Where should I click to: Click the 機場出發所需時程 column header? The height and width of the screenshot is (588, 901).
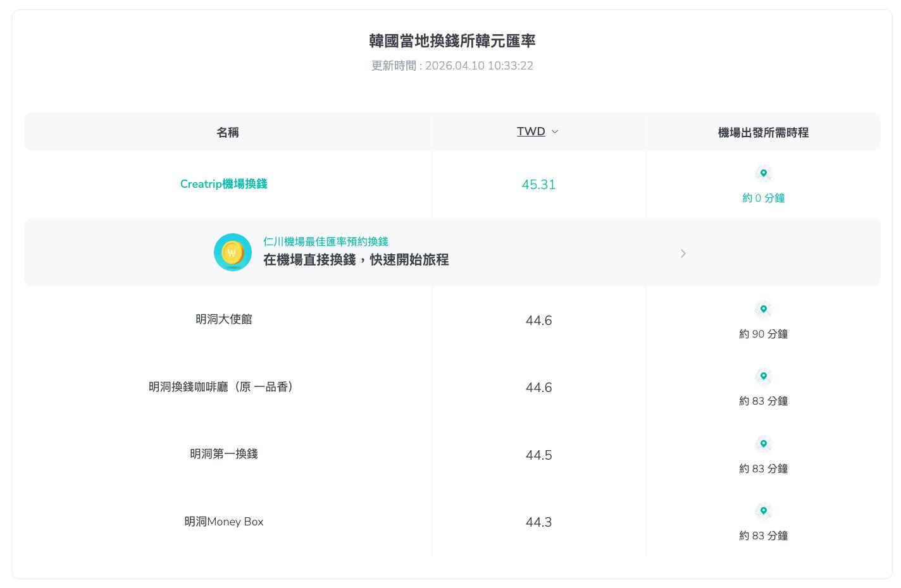tap(763, 132)
